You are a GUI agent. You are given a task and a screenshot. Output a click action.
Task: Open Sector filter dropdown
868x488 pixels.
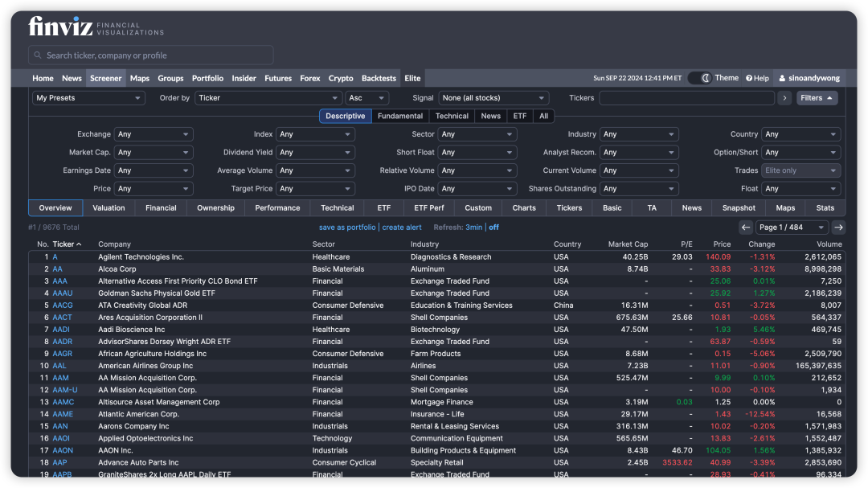pos(477,134)
